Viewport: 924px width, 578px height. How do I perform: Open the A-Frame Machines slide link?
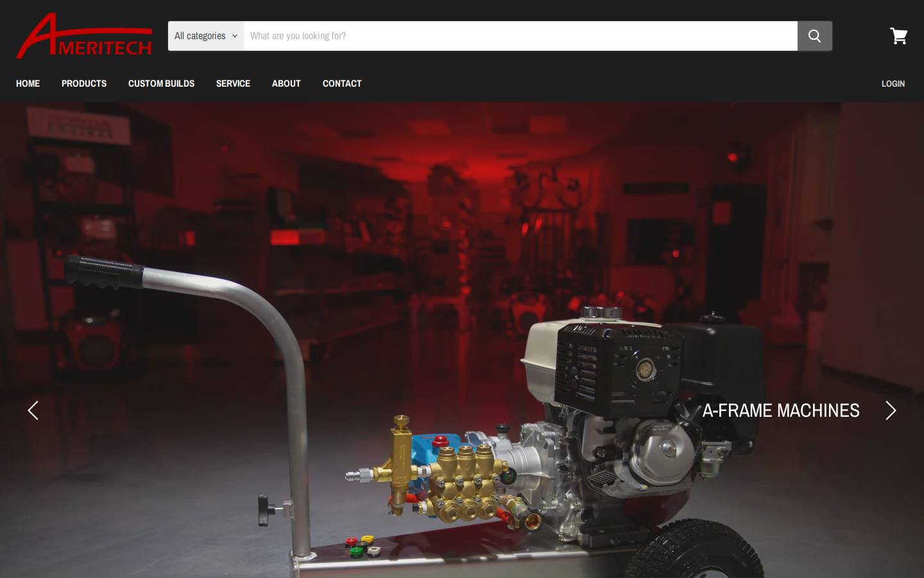click(x=781, y=410)
